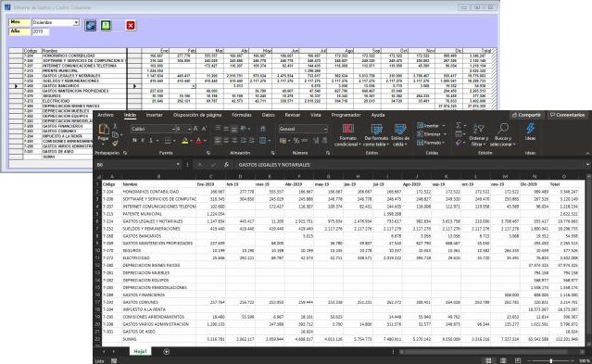Switch to the Disposición de página tab

pos(197,115)
